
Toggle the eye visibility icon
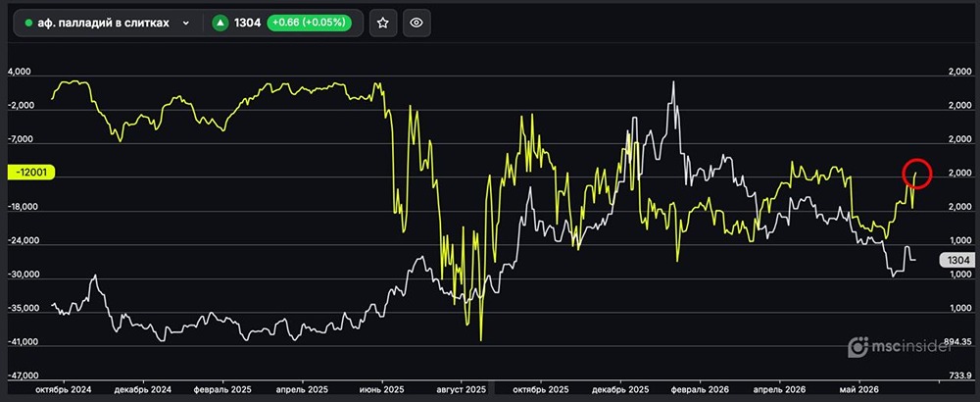click(x=416, y=24)
